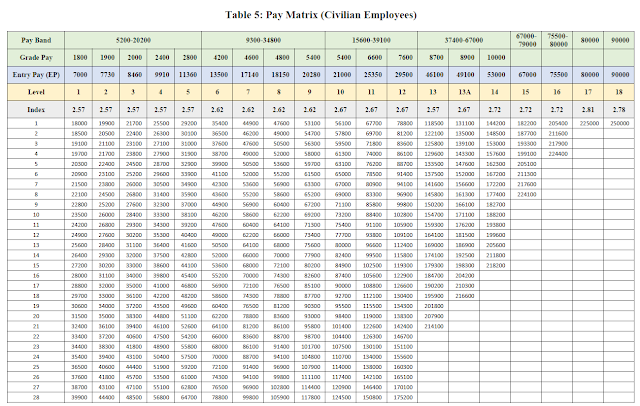Click the pay band cell '5200-20200'
Image resolution: width=640 pixels, height=406 pixels.
(133, 40)
